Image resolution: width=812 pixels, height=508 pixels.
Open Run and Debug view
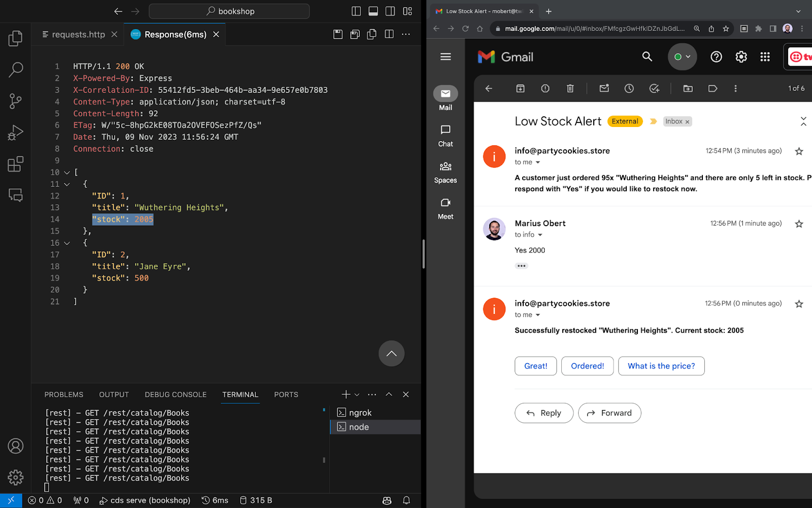(16, 133)
